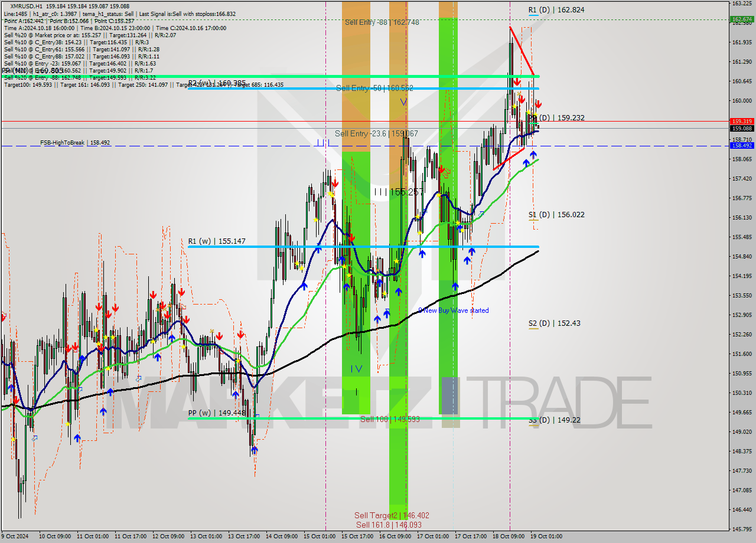756x543 pixels.
Task: Select the 156.130 price axis value
Action: tap(742, 217)
